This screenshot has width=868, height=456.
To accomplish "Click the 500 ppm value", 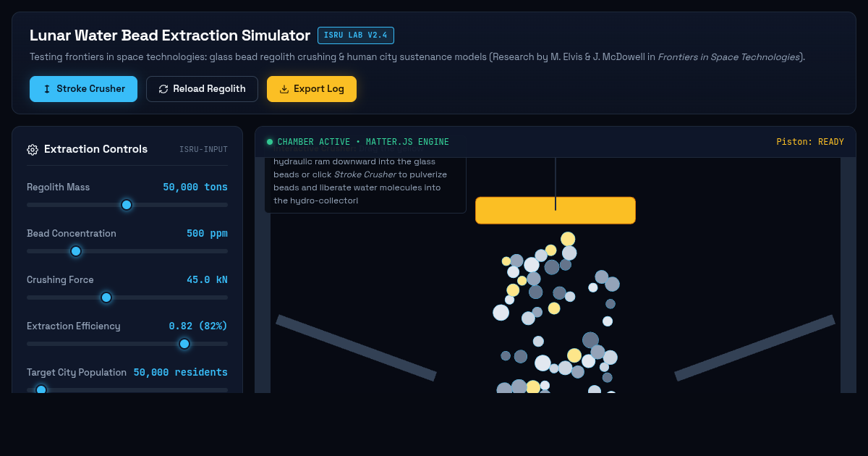I will (x=207, y=233).
